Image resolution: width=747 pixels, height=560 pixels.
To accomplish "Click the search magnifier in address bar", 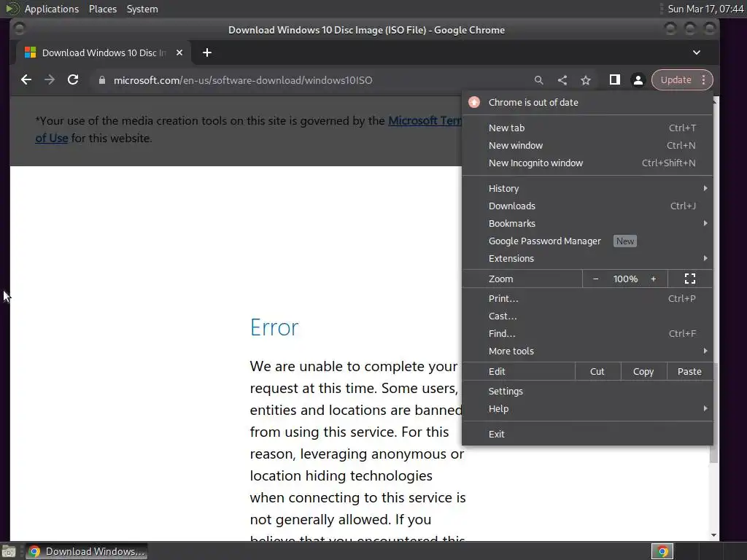I will coord(539,80).
